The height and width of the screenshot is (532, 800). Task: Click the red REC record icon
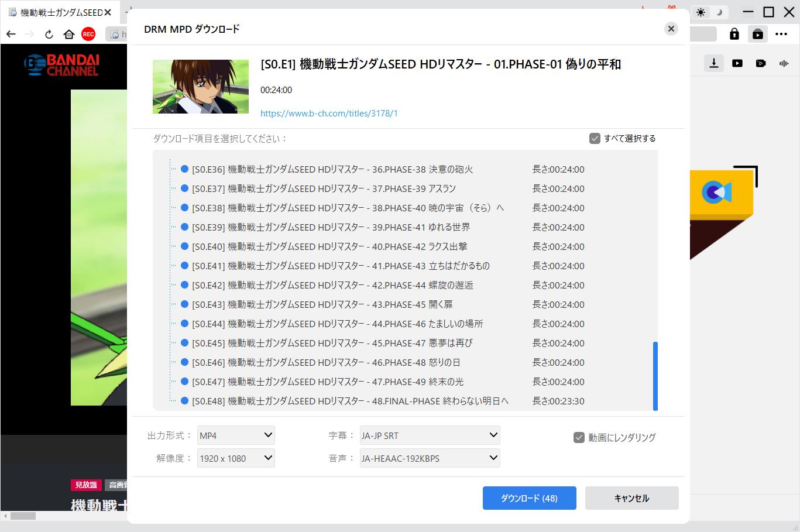tap(88, 35)
